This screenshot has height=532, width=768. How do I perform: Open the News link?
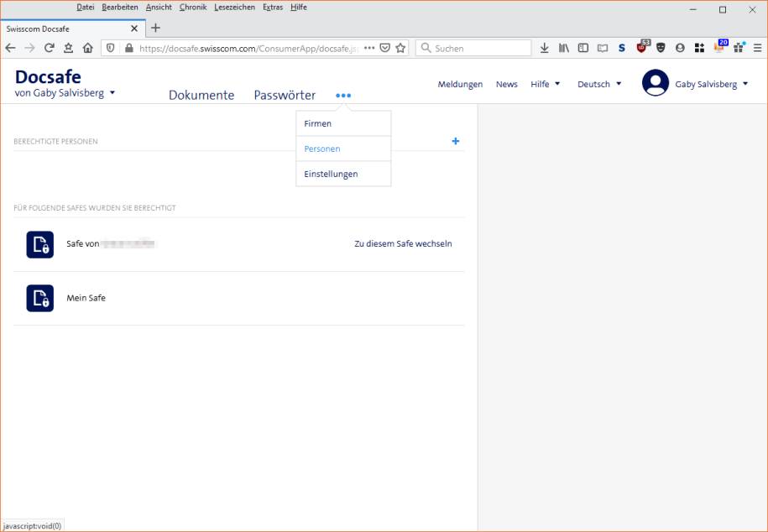506,84
